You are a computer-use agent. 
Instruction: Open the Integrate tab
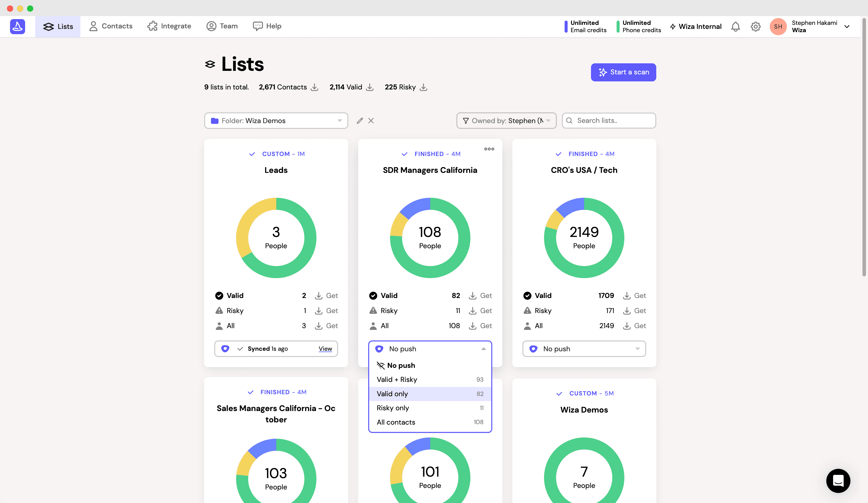[169, 26]
